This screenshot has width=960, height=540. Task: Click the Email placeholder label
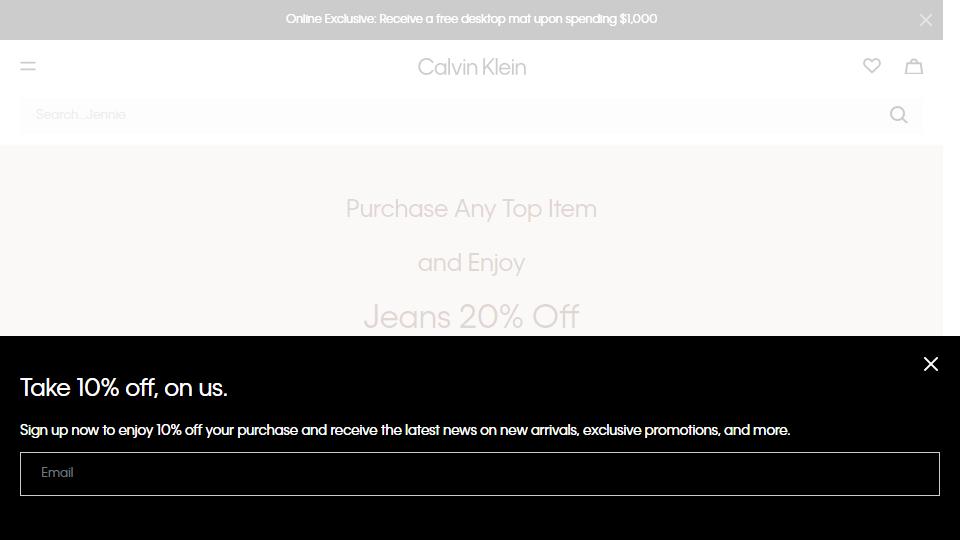click(x=57, y=473)
